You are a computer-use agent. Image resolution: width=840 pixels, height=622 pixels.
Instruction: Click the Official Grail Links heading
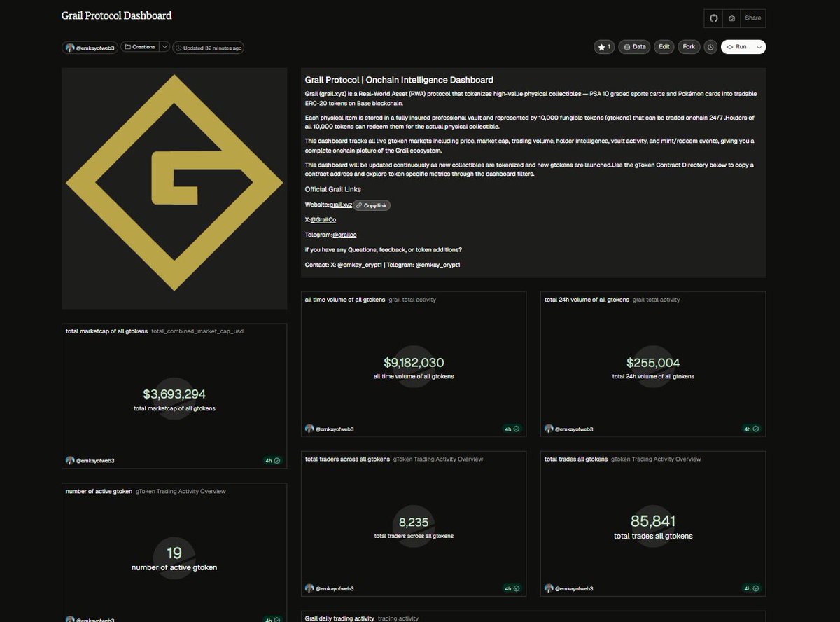coord(333,190)
